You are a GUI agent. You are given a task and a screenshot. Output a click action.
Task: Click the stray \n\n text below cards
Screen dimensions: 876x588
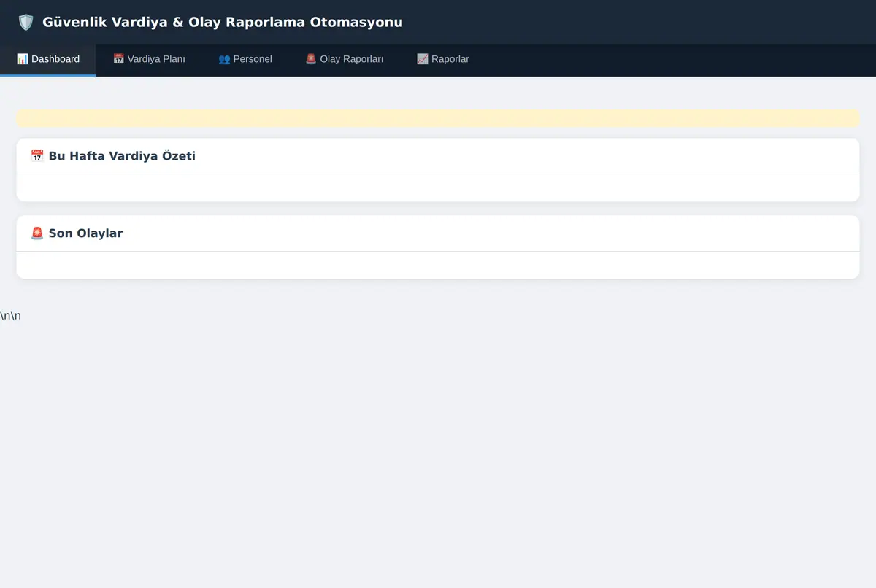coord(10,316)
